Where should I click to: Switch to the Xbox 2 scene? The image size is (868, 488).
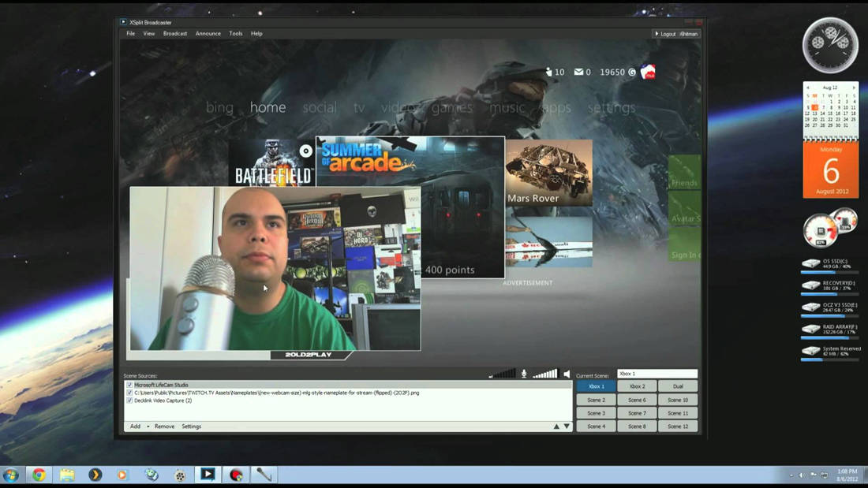point(637,386)
